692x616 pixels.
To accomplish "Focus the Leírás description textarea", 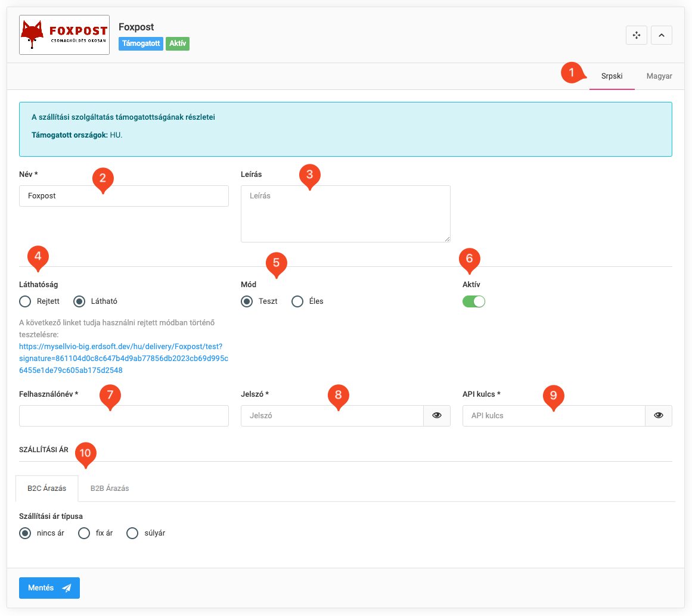I will (x=346, y=213).
